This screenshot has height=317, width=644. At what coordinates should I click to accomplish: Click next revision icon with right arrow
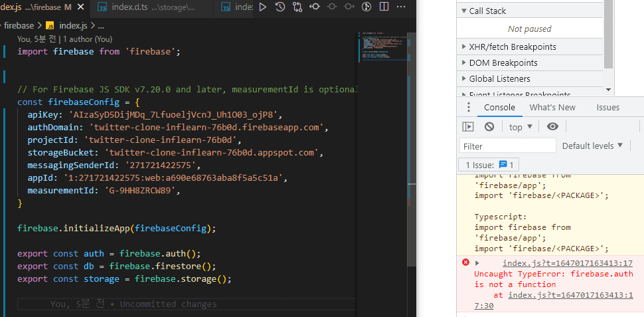click(349, 7)
